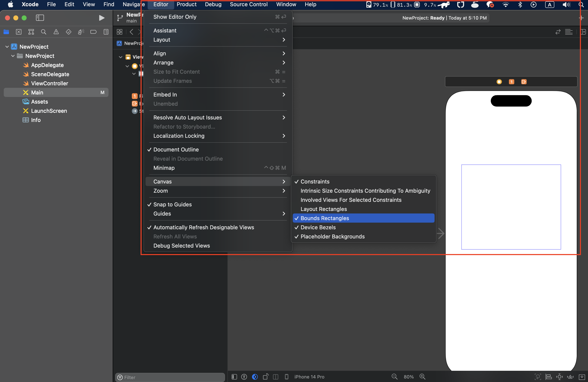Image resolution: width=588 pixels, height=382 pixels.
Task: Click the Add New Constraints icon
Action: tap(559, 377)
